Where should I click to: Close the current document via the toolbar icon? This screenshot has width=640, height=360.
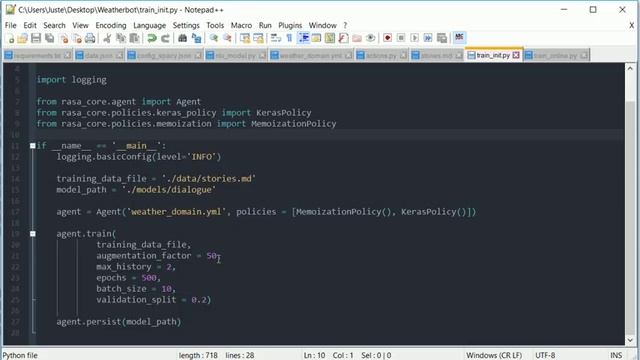click(x=64, y=38)
